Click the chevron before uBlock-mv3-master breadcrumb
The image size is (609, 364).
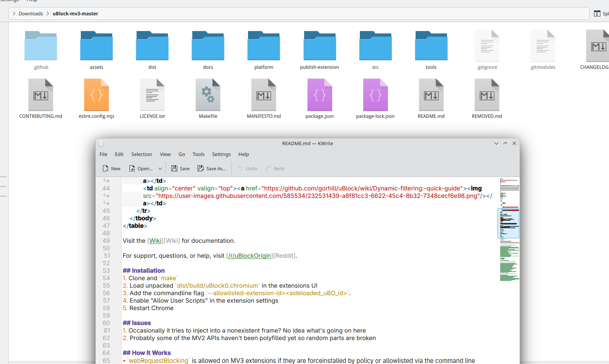[x=48, y=13]
